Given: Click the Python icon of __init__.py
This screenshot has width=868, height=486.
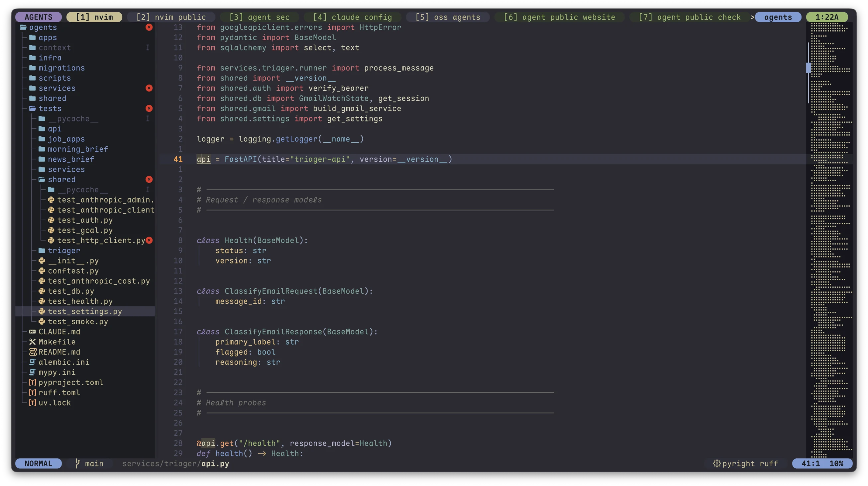Looking at the screenshot, I should pyautogui.click(x=42, y=261).
